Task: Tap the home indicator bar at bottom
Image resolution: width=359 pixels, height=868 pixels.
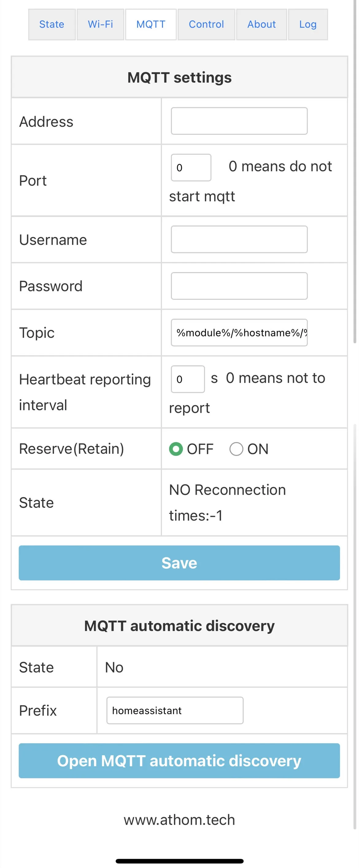Action: [x=179, y=861]
